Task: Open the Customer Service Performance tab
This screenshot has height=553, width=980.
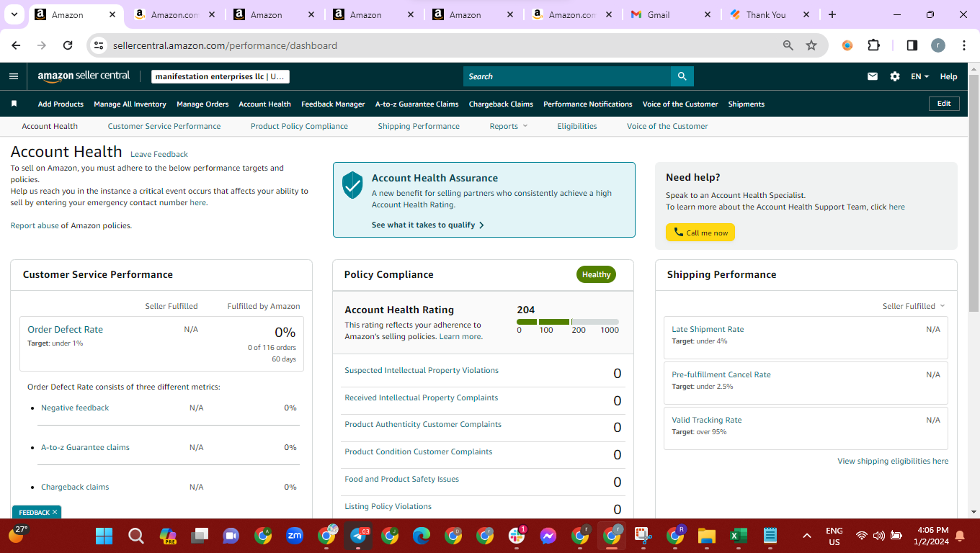Action: [x=164, y=126]
